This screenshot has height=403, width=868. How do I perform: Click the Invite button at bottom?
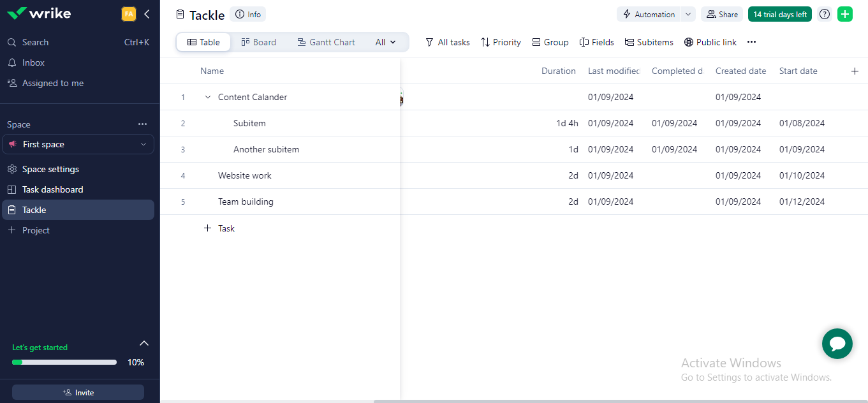[78, 392]
